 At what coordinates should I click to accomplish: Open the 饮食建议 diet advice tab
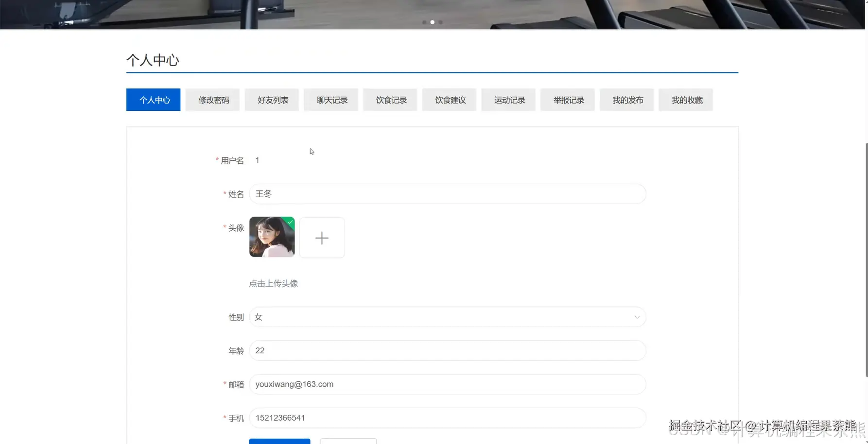pos(449,100)
